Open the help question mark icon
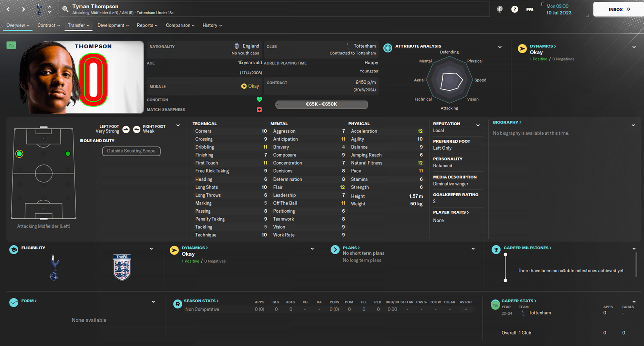644x346 pixels. click(x=515, y=9)
